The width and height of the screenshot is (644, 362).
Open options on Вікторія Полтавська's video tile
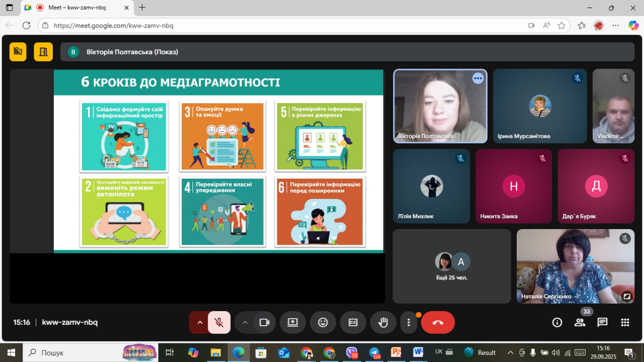477,78
